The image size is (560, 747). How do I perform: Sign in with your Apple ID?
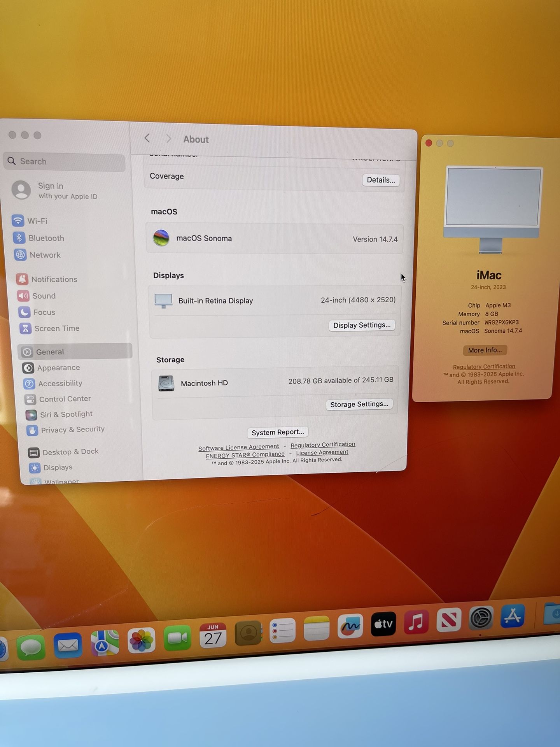pos(54,190)
